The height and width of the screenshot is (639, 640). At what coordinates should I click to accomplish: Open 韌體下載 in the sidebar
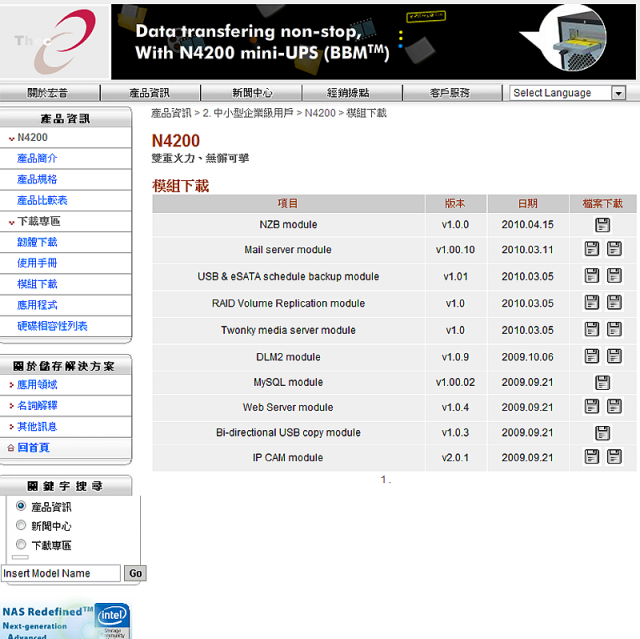[37, 242]
